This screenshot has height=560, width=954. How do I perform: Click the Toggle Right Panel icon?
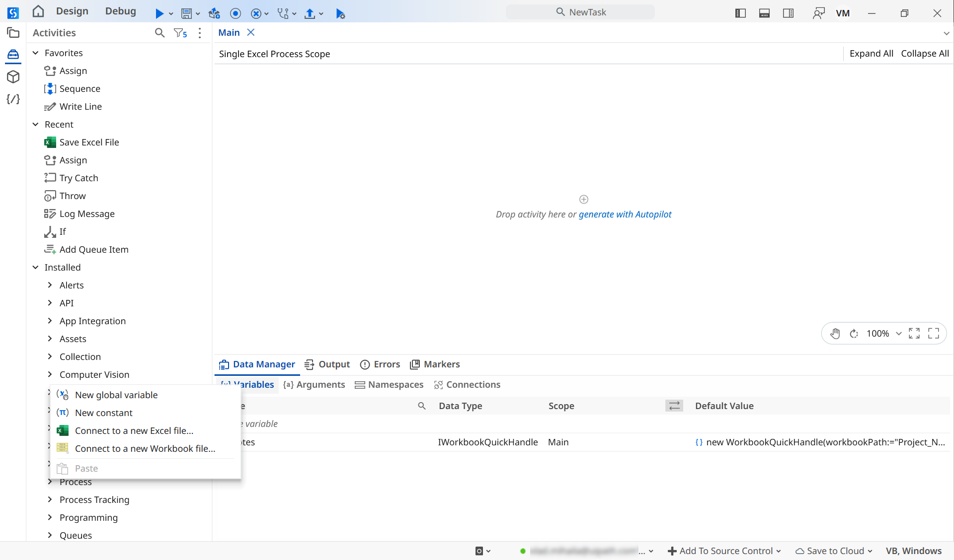click(x=788, y=13)
